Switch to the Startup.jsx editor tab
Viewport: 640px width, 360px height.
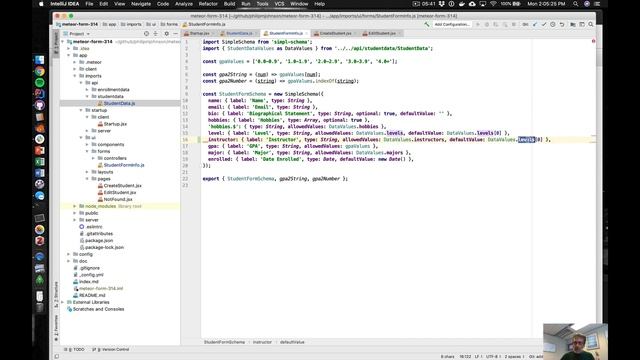click(198, 33)
